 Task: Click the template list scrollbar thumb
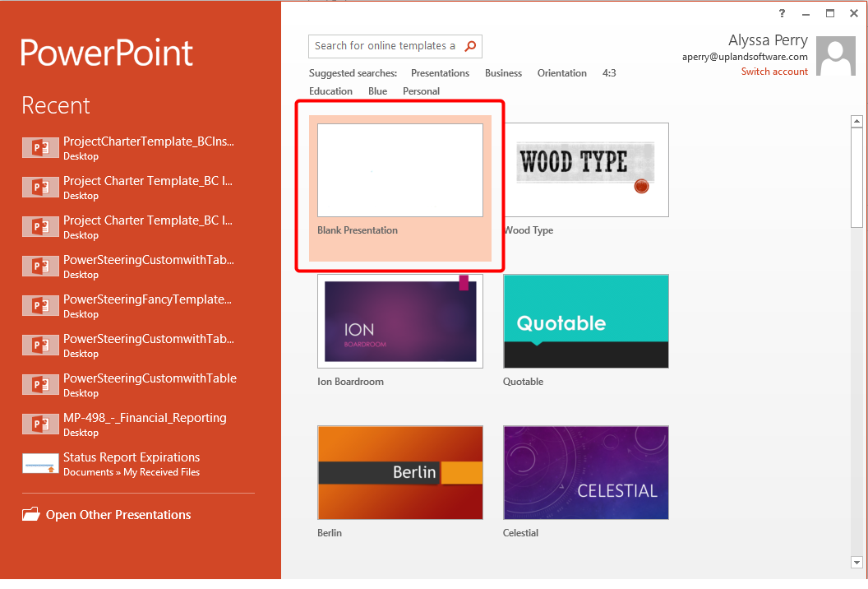pos(857,178)
